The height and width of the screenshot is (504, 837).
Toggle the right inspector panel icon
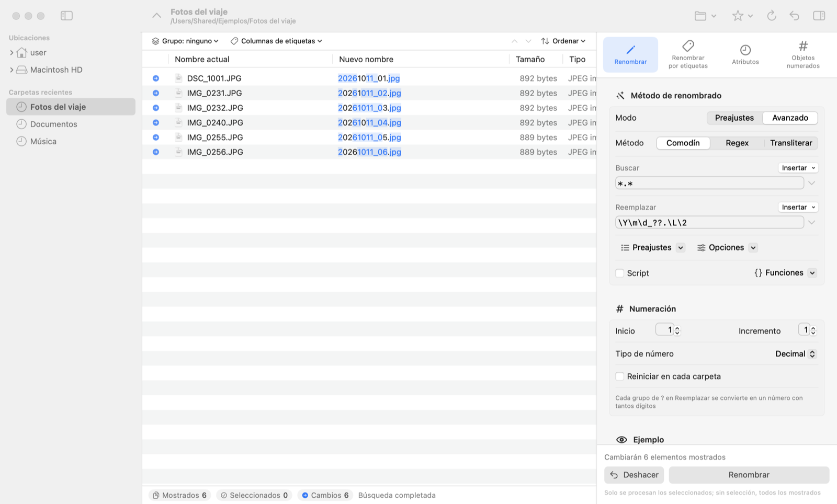(819, 16)
